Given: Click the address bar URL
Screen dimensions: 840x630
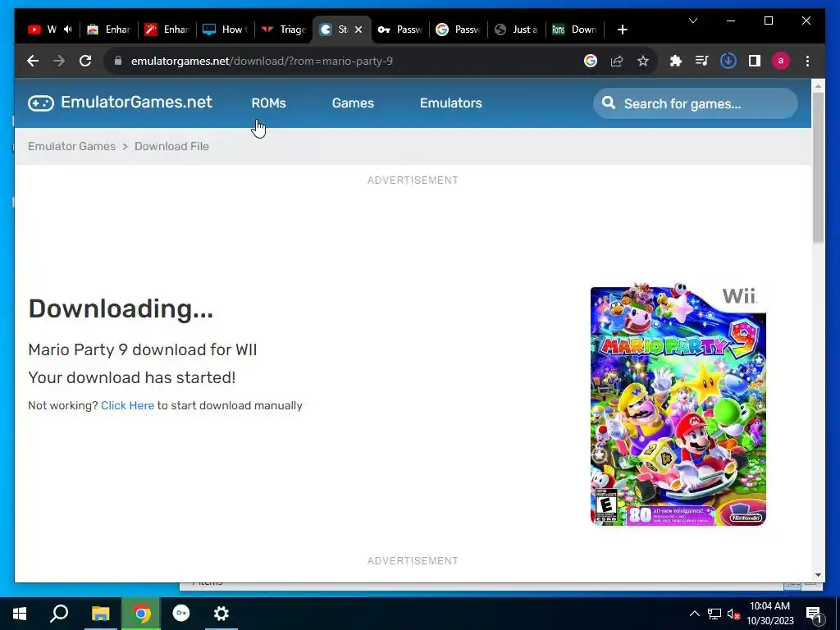Looking at the screenshot, I should click(x=262, y=61).
